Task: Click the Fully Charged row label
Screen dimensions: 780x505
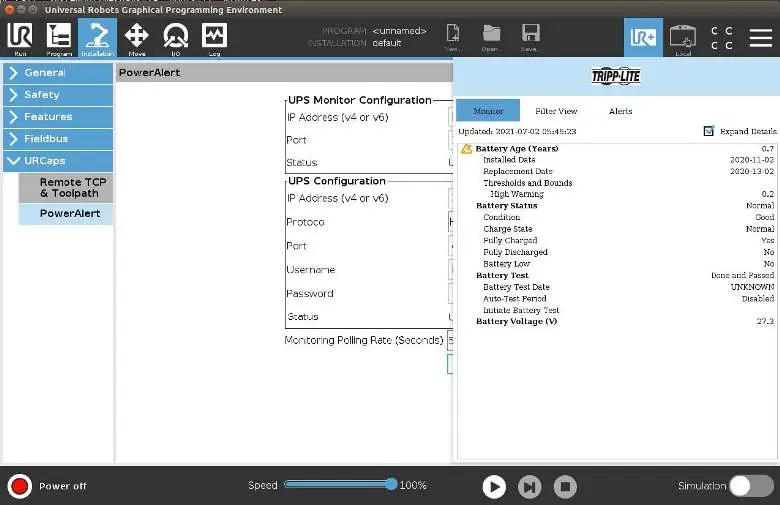Action: pos(510,240)
